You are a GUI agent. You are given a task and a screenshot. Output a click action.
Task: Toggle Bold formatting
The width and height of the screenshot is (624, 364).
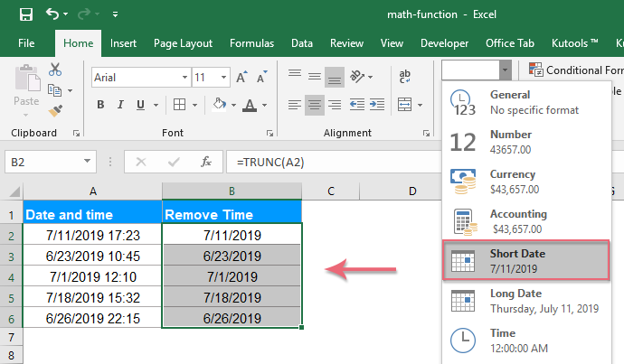[100, 104]
